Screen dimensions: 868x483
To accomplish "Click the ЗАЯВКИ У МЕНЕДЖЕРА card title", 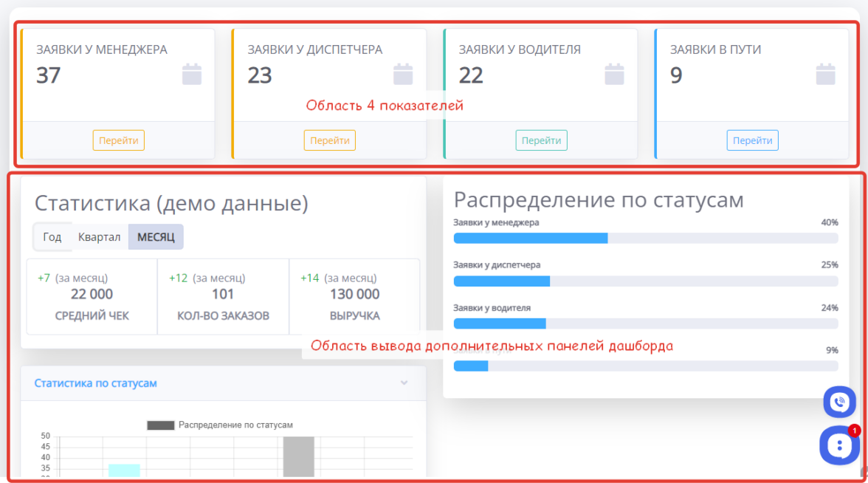I will pos(102,49).
